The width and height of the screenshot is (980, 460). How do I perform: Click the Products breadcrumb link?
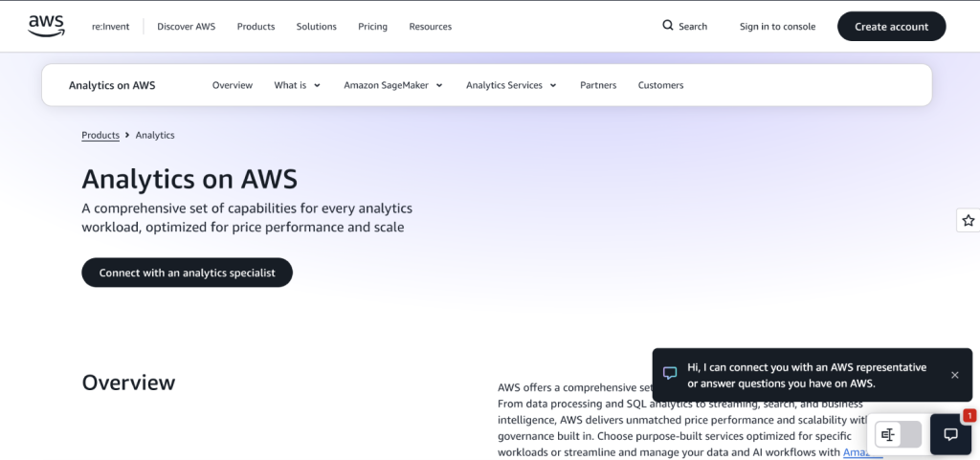100,135
